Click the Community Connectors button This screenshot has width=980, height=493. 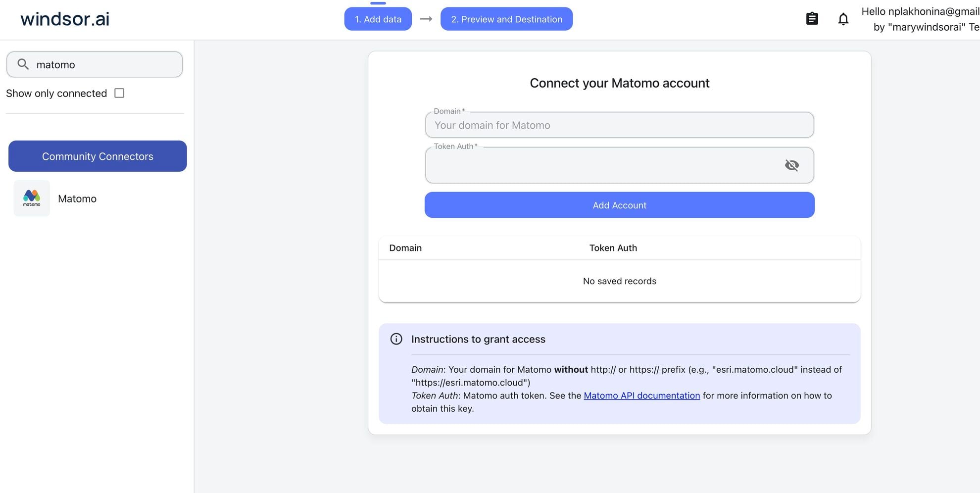(x=97, y=156)
